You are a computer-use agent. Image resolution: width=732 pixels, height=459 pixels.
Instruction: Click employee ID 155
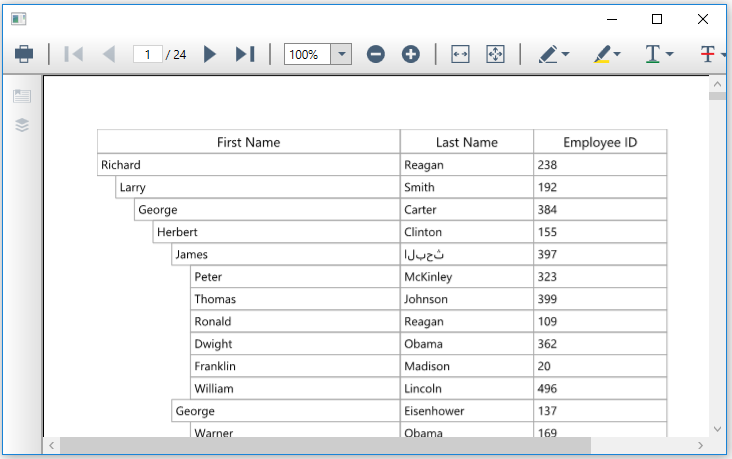(600, 232)
